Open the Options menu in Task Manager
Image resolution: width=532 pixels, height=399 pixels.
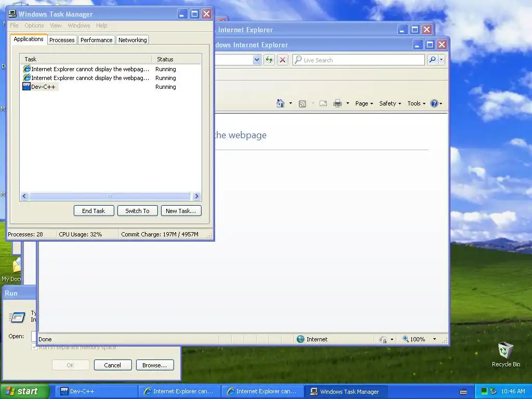click(34, 25)
